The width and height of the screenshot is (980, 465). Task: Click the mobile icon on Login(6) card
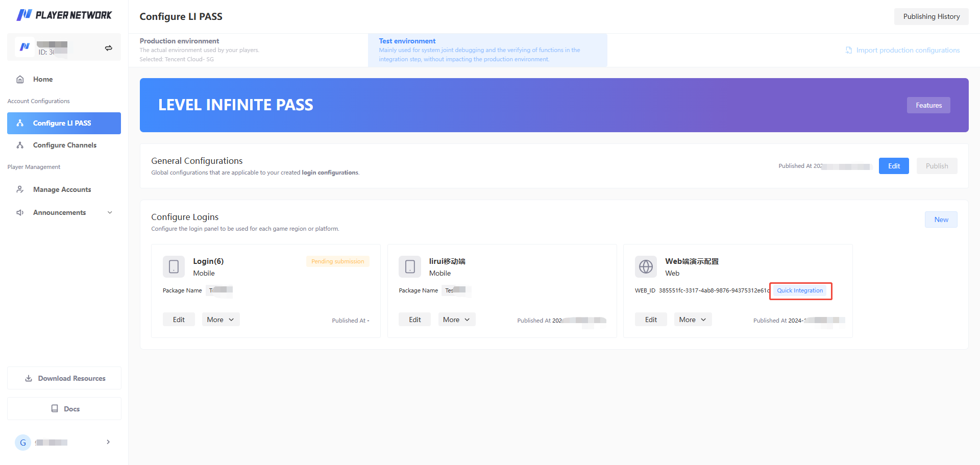coord(174,266)
